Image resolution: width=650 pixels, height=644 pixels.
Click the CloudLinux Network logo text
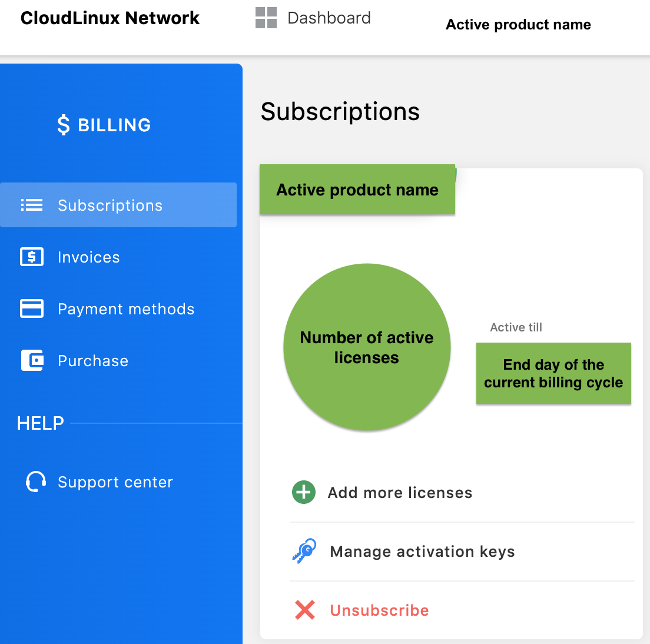pos(110,18)
